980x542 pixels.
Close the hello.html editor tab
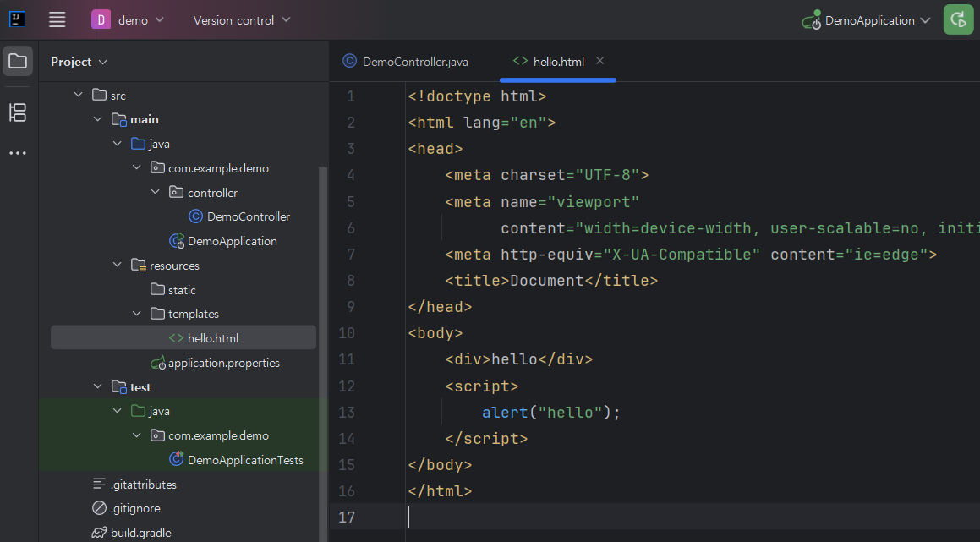click(600, 61)
